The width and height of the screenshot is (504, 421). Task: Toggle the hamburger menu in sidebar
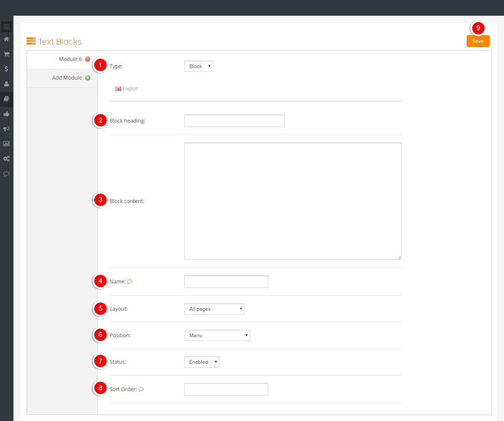pos(6,27)
